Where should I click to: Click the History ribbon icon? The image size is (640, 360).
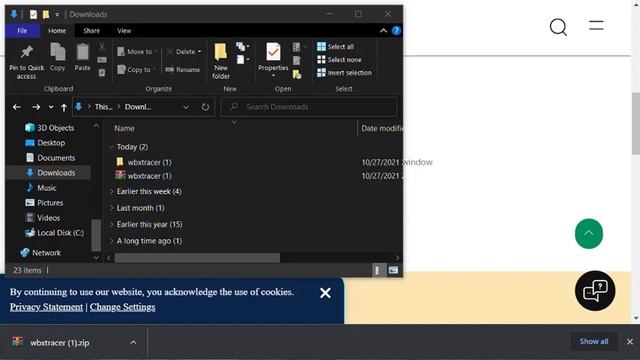point(297,74)
